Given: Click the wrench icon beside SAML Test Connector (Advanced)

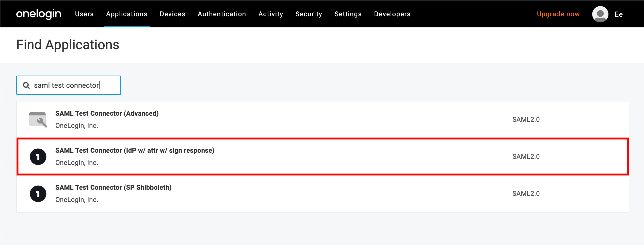Looking at the screenshot, I should point(38,119).
